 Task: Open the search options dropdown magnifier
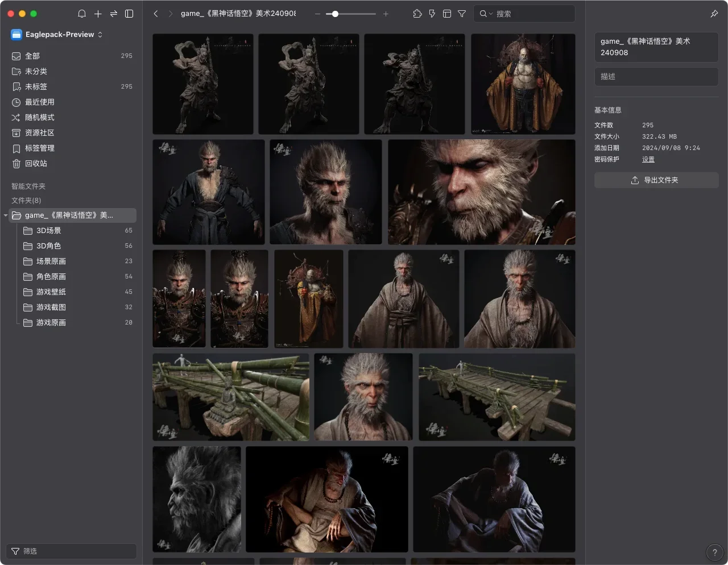coord(486,14)
